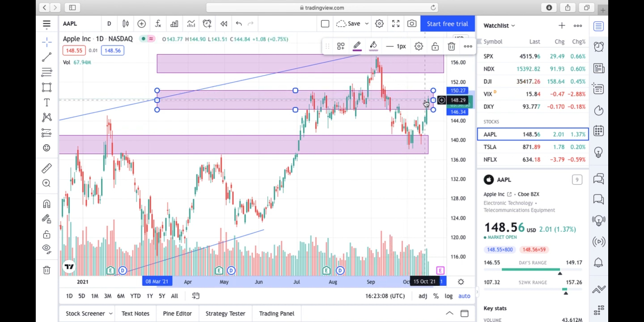The height and width of the screenshot is (322, 644).
Task: Expand the Watchlist dropdown
Action: (499, 26)
